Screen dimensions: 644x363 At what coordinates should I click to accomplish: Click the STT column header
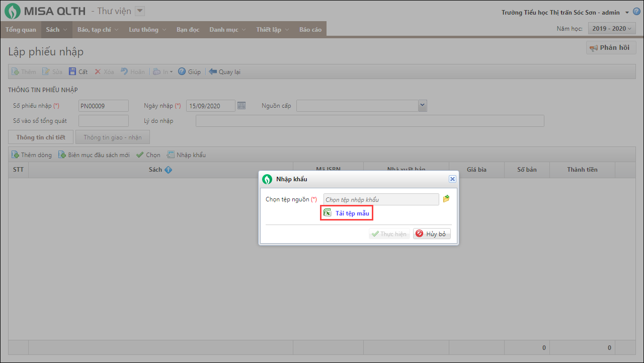point(19,170)
